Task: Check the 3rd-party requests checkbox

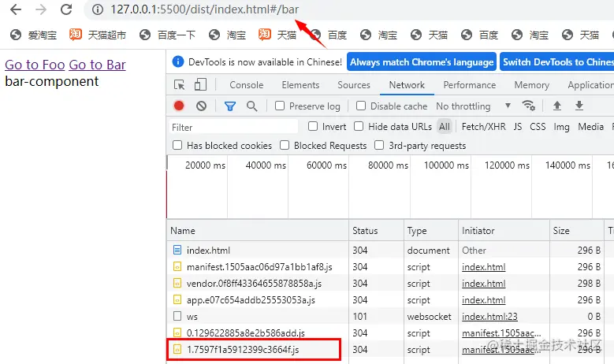Action: [379, 145]
